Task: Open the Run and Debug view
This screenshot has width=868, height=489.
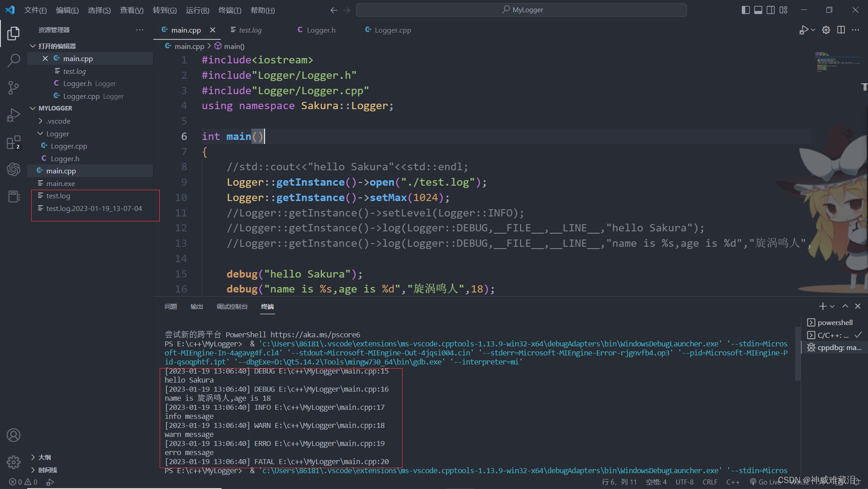Action: pos(14,115)
